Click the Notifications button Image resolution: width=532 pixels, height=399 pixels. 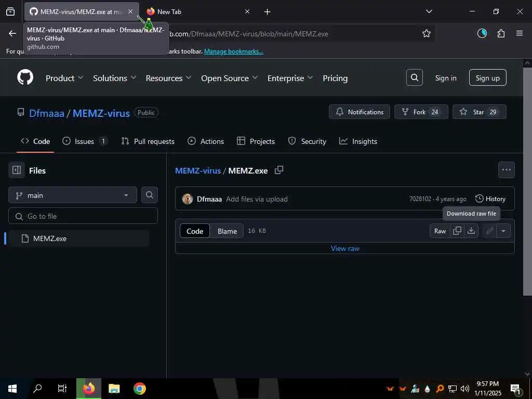(360, 112)
